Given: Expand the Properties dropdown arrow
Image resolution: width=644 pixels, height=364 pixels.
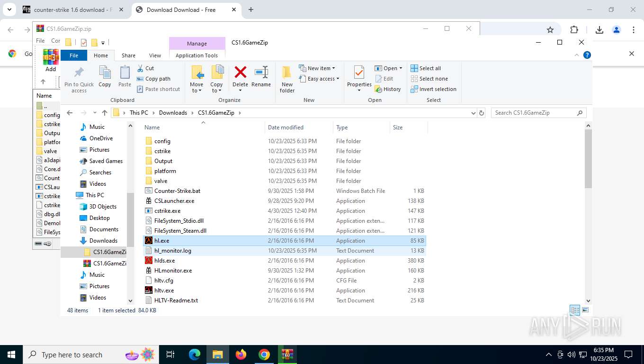Looking at the screenshot, I should [359, 91].
